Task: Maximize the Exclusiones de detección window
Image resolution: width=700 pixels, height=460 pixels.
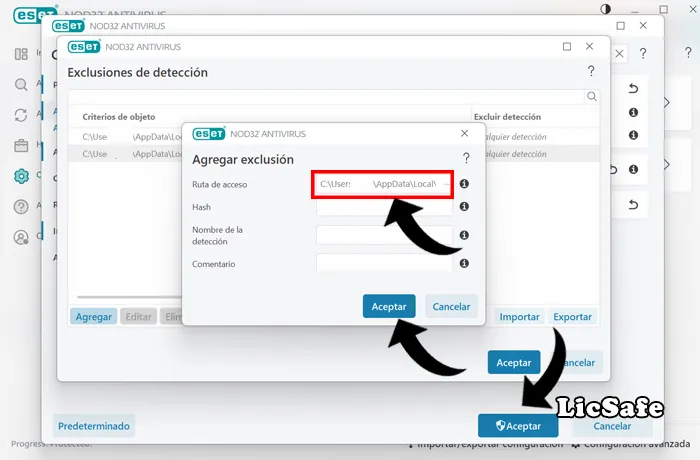Action: pos(567,46)
